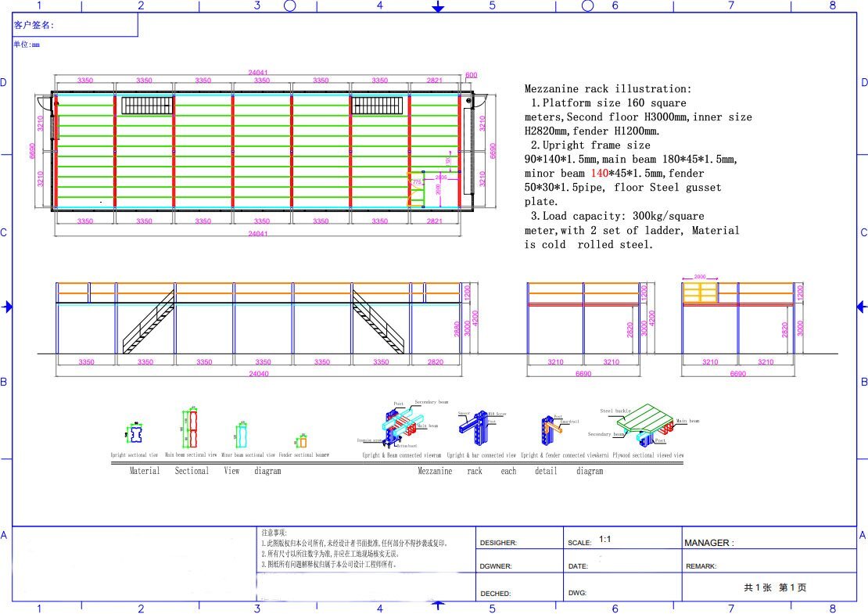Select the red 140 text in the notes

600,173
